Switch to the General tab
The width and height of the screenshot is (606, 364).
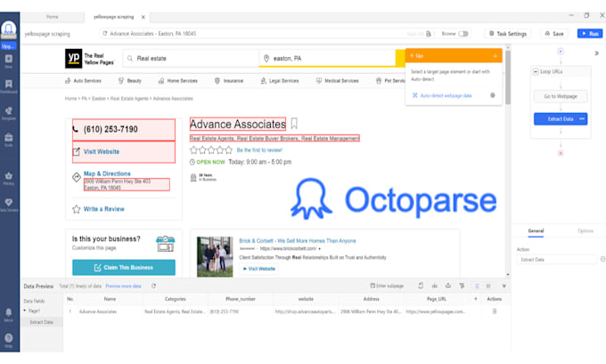point(536,231)
